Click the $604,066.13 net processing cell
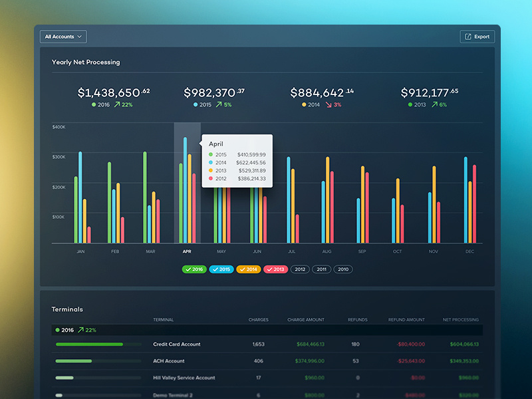532x399 pixels. coord(464,344)
